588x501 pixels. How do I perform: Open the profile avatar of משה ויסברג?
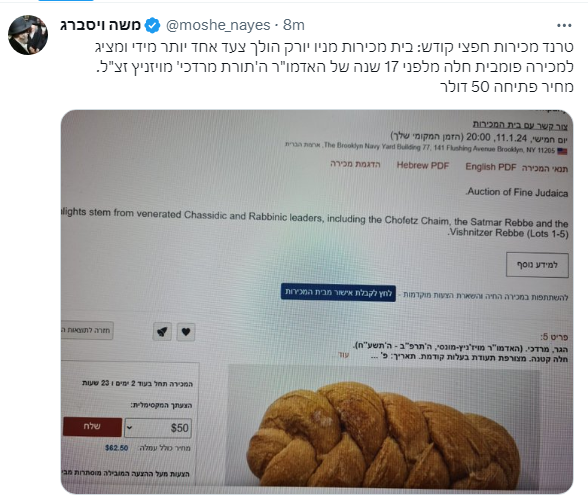[28, 35]
